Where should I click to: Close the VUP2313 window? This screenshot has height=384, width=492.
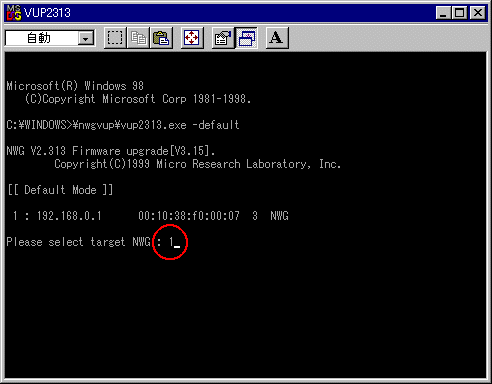(478, 13)
